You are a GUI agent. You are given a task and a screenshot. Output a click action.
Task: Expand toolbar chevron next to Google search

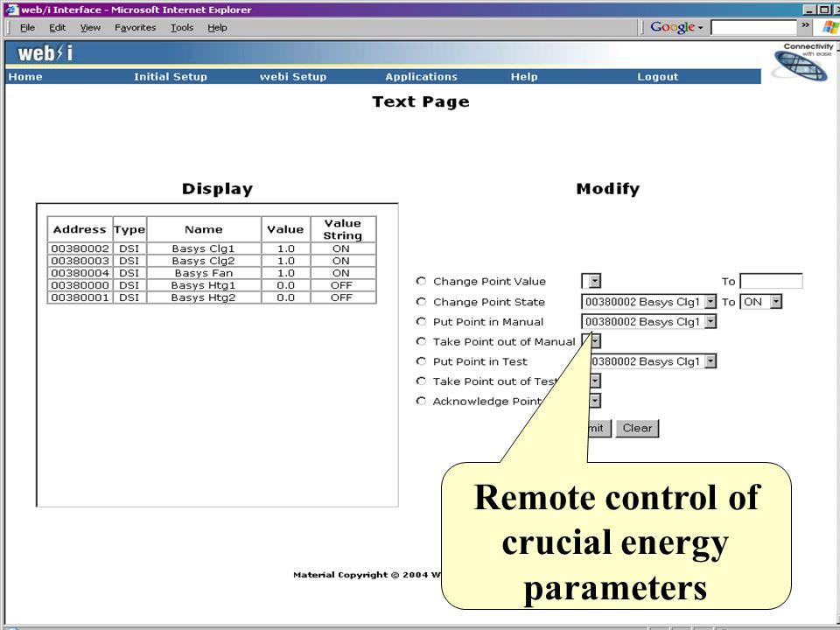pyautogui.click(x=806, y=25)
